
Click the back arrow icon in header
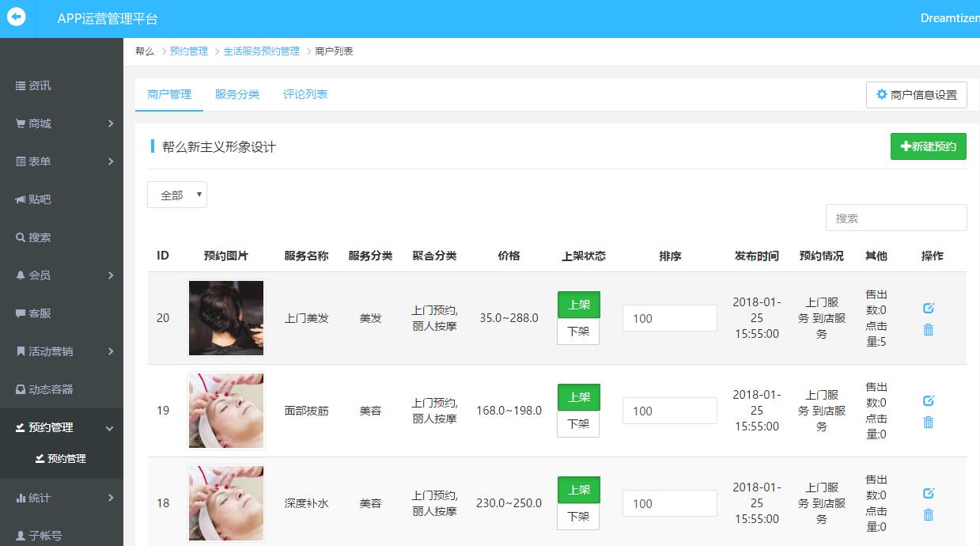point(16,17)
